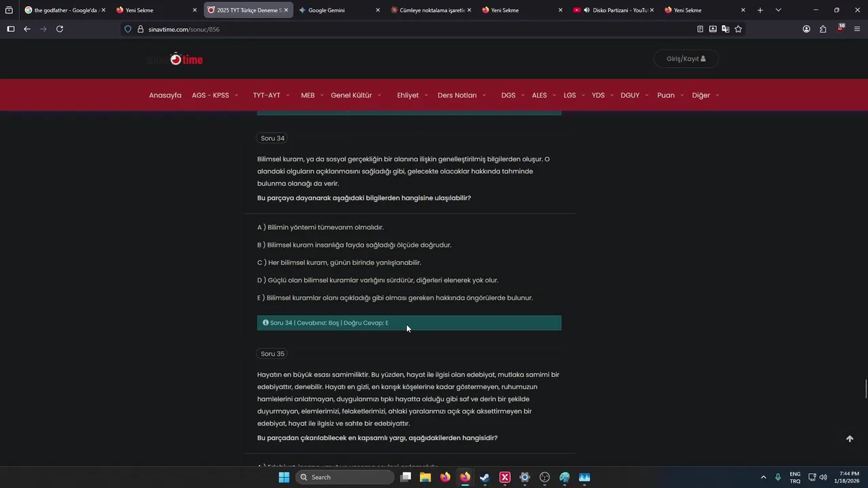
Task: Select option E about öngörülerde bulunur
Action: pyautogui.click(x=395, y=298)
